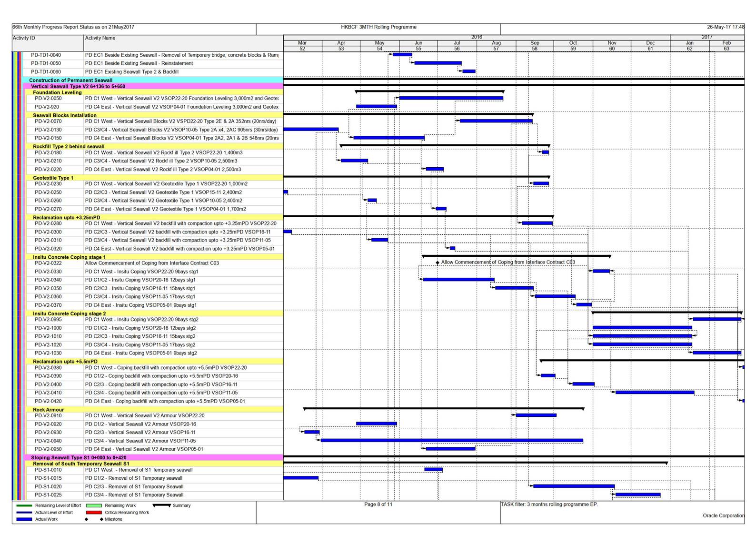Select the Insitu Concrete Coping stage 1 group
This screenshot has height=535, width=756.
pos(155,257)
